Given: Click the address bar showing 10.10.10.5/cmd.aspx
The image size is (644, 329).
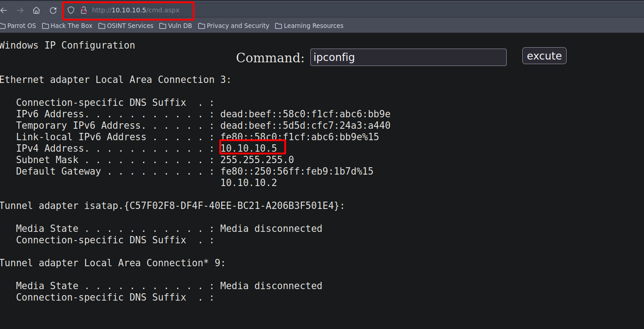Looking at the screenshot, I should [137, 10].
